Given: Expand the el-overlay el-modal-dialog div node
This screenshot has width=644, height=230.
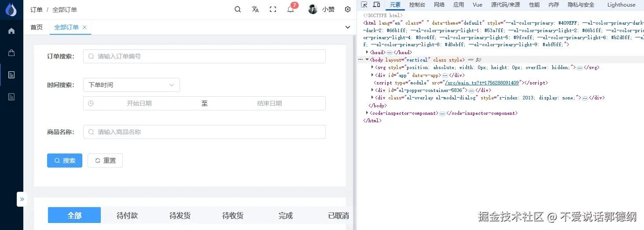Looking at the screenshot, I should pos(373,98).
